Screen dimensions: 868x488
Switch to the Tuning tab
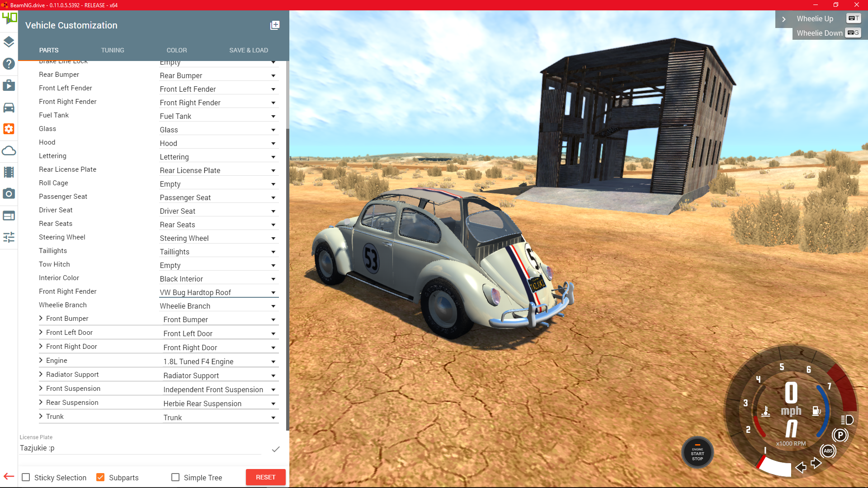[x=113, y=50]
